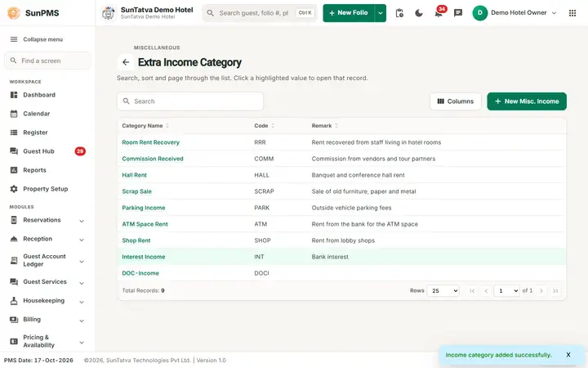Image resolution: width=588 pixels, height=368 pixels.
Task: Focus the global guest search field
Action: (x=260, y=13)
